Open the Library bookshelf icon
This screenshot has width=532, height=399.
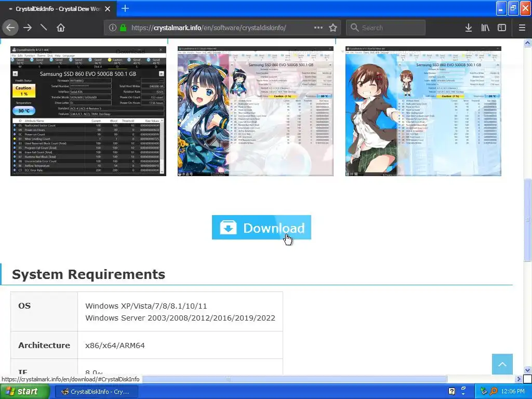coord(485,28)
